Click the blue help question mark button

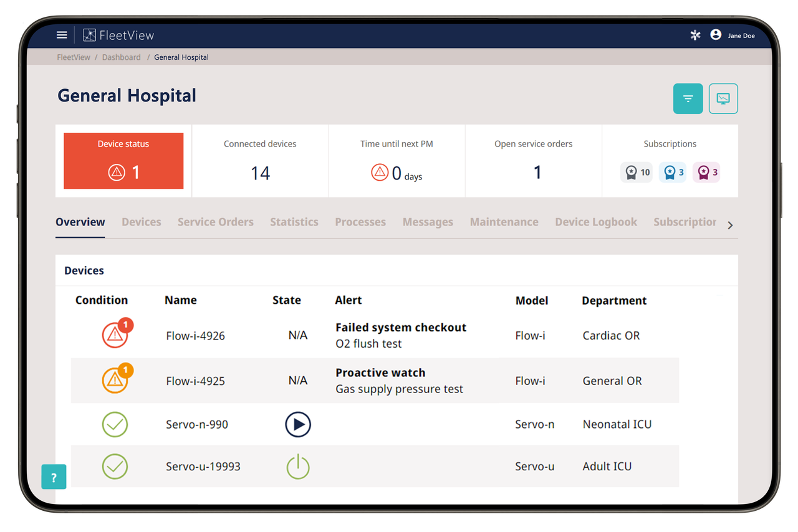point(54,477)
